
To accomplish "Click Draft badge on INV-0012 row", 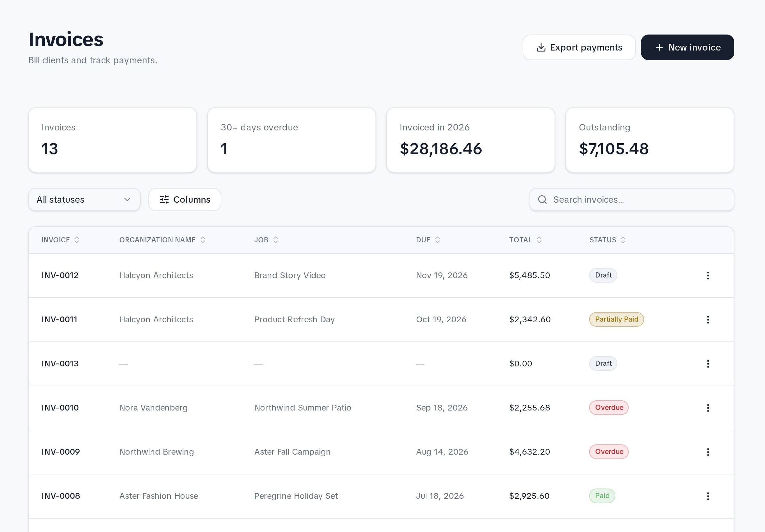I will (603, 276).
